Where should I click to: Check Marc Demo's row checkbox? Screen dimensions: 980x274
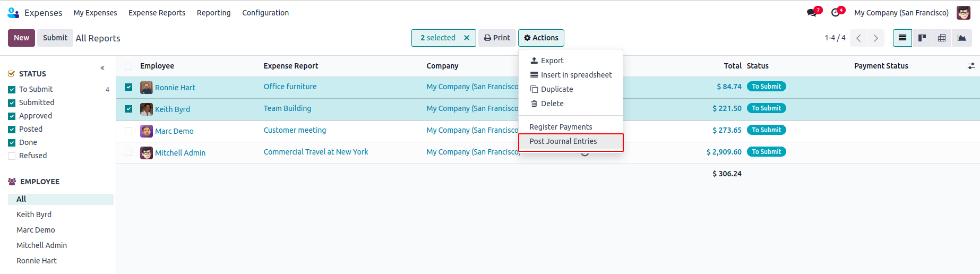pyautogui.click(x=128, y=131)
